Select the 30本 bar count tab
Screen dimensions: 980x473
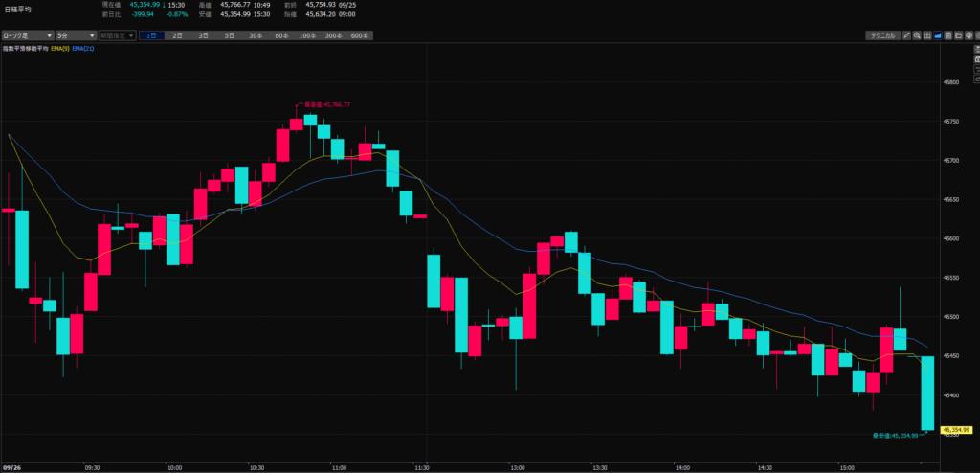tap(255, 35)
